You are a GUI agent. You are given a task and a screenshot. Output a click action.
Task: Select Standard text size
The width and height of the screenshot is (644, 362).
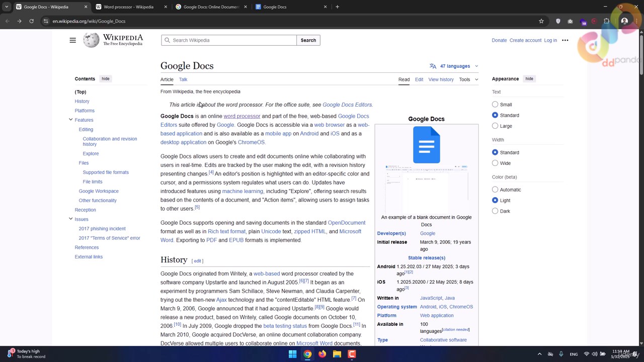point(495,115)
